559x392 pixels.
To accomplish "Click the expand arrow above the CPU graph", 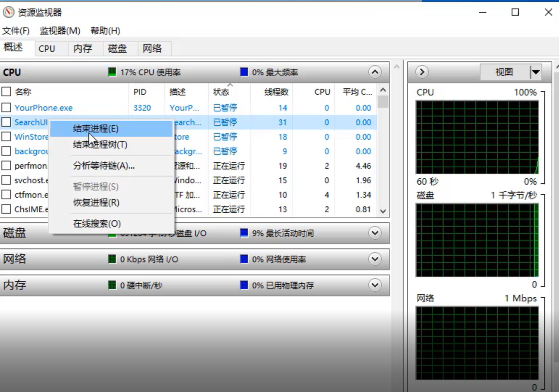I will [x=421, y=72].
